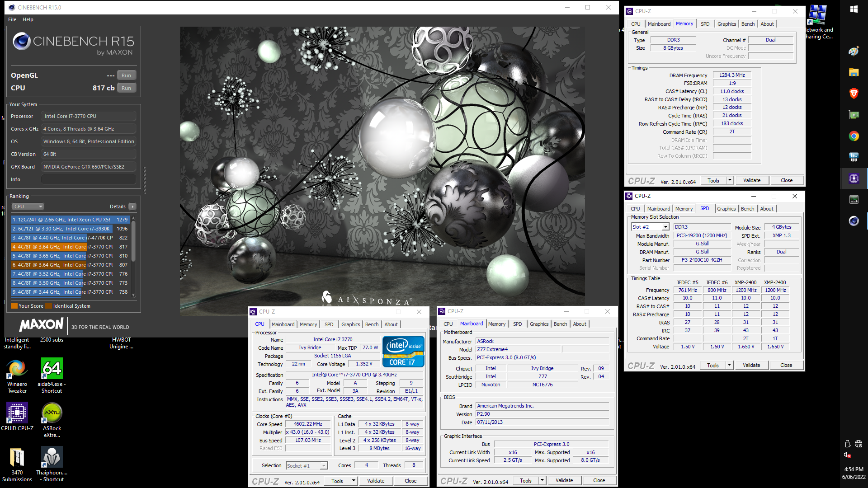Screen dimensions: 868x488
Task: Expand the ranking Details arrow
Action: pos(132,206)
